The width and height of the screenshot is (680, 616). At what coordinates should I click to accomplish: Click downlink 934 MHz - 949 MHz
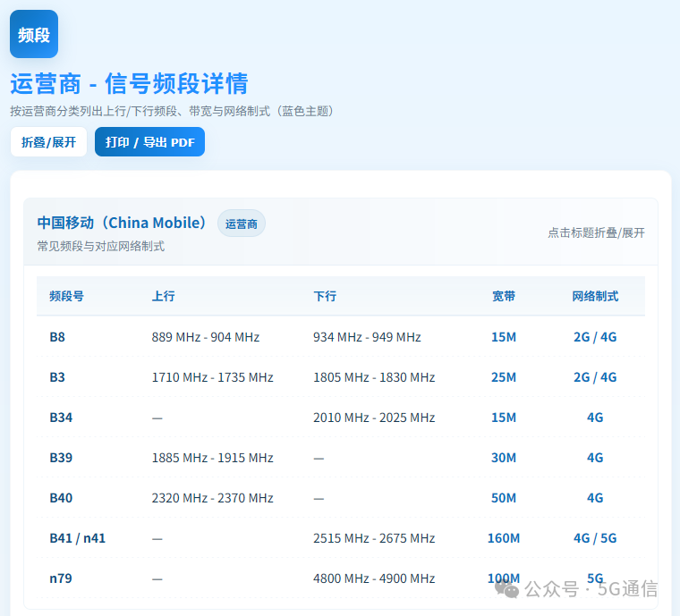click(x=367, y=336)
